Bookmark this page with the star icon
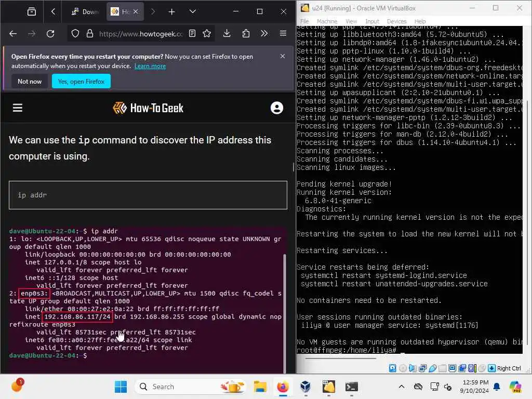This screenshot has width=532, height=399. [x=207, y=33]
